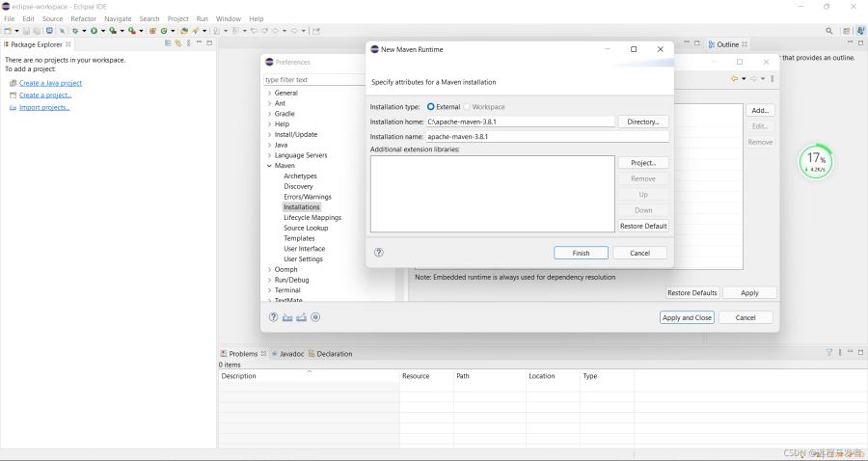Click the yellow back arrow in Preferences
Viewport: 868px width, 461px height.
click(x=735, y=78)
